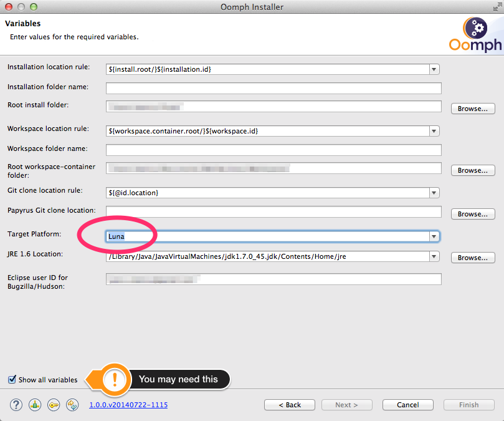
Task: Open the help icon in bottom toolbar
Action: (x=16, y=405)
